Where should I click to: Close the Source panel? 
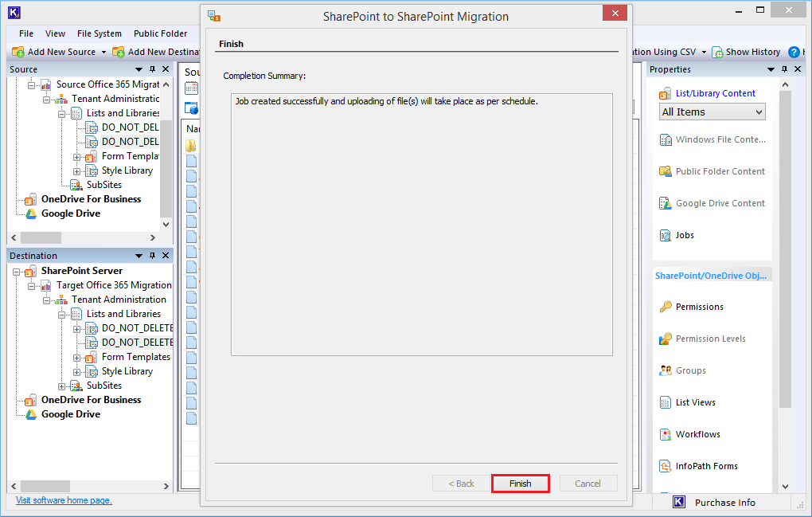click(166, 69)
